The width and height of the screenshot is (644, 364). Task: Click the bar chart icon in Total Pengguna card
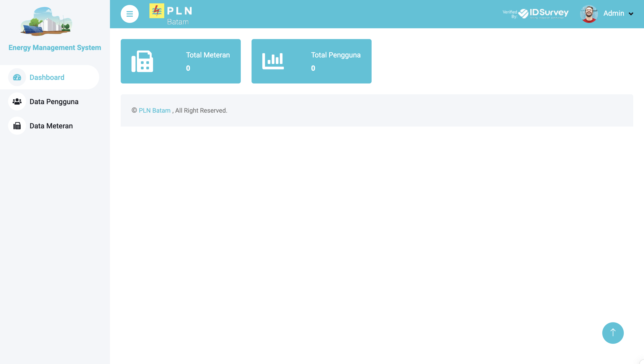coord(273,61)
